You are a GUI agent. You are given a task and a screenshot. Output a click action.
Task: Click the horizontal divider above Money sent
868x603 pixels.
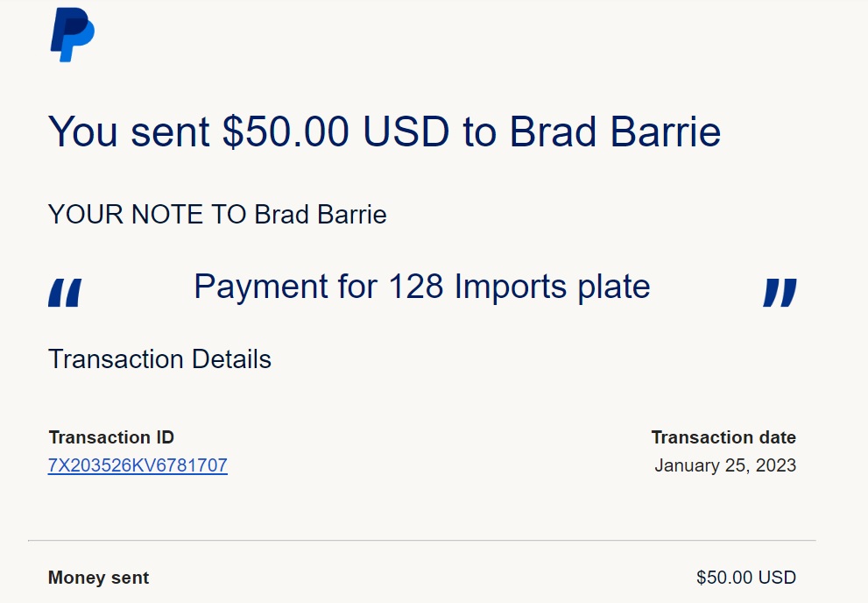pyautogui.click(x=421, y=541)
